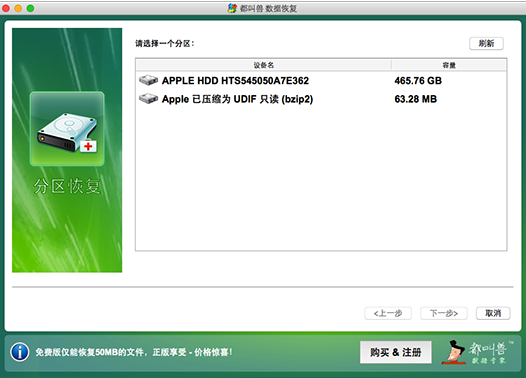Image resolution: width=526 pixels, height=378 pixels.
Task: Sort by the 设备名 column header
Action: [264, 65]
